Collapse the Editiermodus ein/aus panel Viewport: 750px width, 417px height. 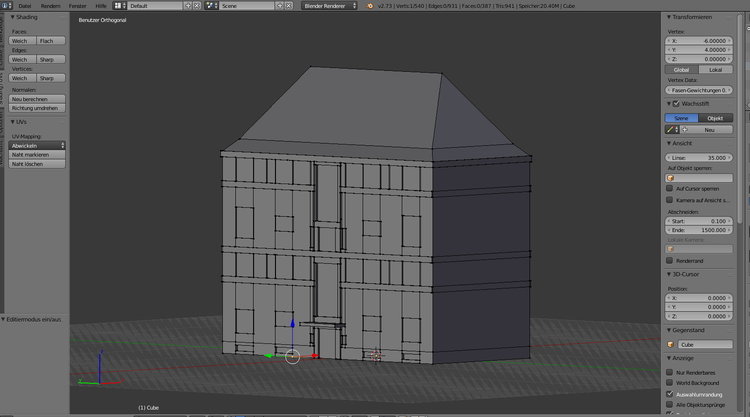(3, 319)
